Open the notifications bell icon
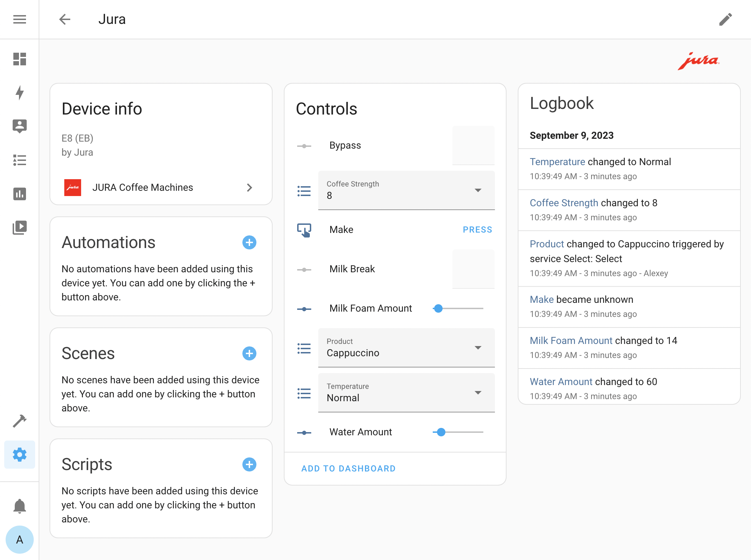Image resolution: width=751 pixels, height=560 pixels. (x=19, y=506)
